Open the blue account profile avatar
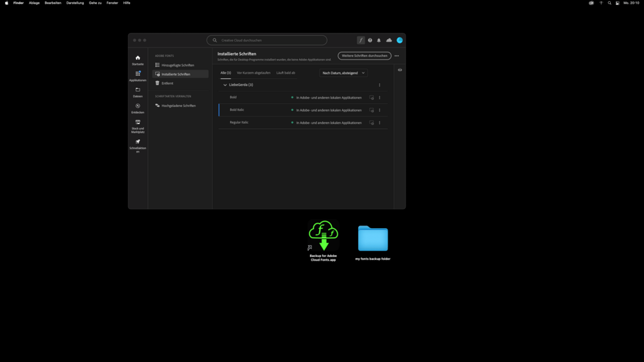Screen dimensions: 644x362 (x=400, y=40)
